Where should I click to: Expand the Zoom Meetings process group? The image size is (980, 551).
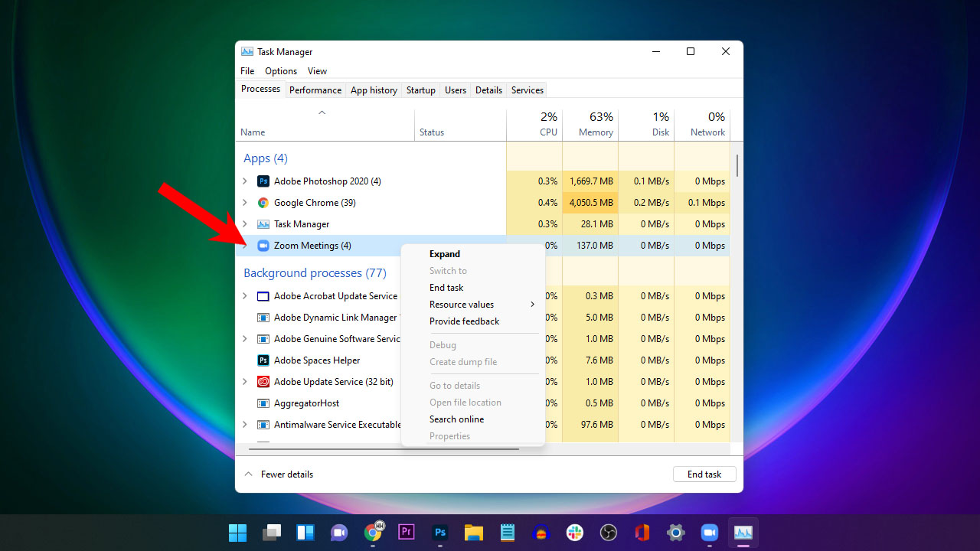pyautogui.click(x=245, y=246)
